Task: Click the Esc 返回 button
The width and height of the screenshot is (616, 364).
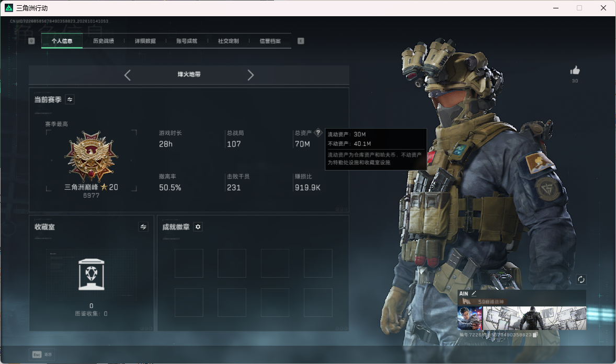Action: coord(42,355)
